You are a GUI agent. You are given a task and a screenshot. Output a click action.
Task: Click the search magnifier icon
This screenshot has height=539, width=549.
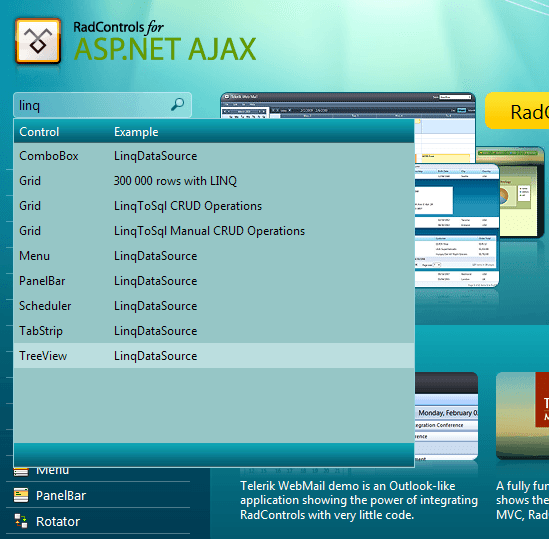click(178, 104)
